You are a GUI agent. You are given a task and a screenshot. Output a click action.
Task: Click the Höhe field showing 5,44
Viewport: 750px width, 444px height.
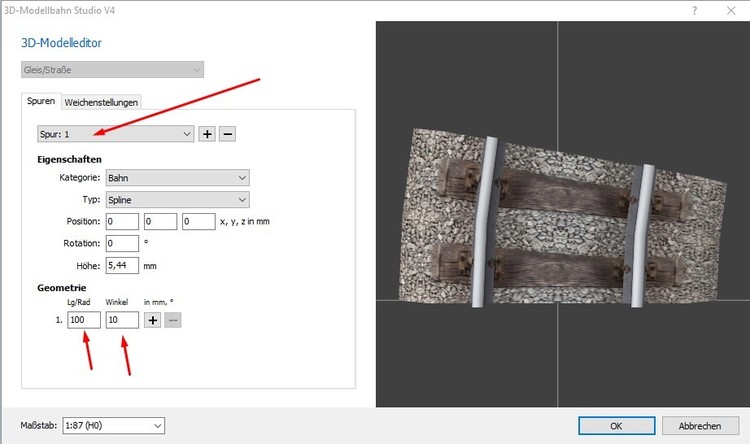point(122,266)
